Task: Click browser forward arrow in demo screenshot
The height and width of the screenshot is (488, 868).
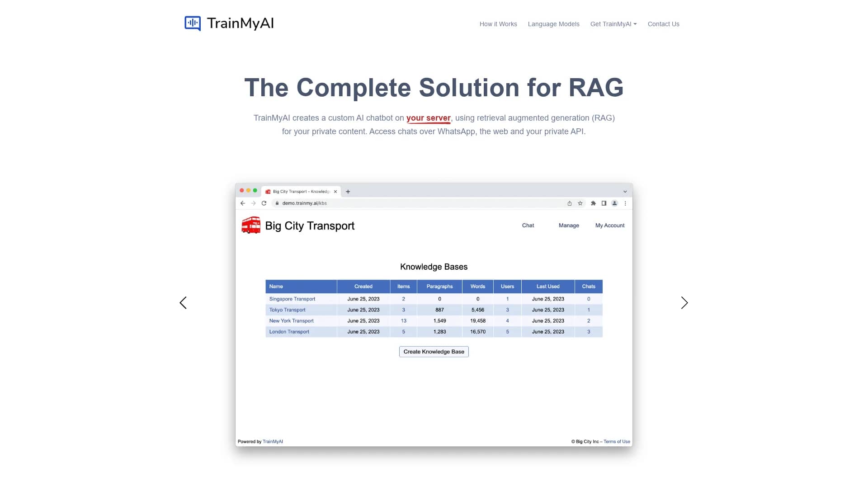Action: point(253,203)
